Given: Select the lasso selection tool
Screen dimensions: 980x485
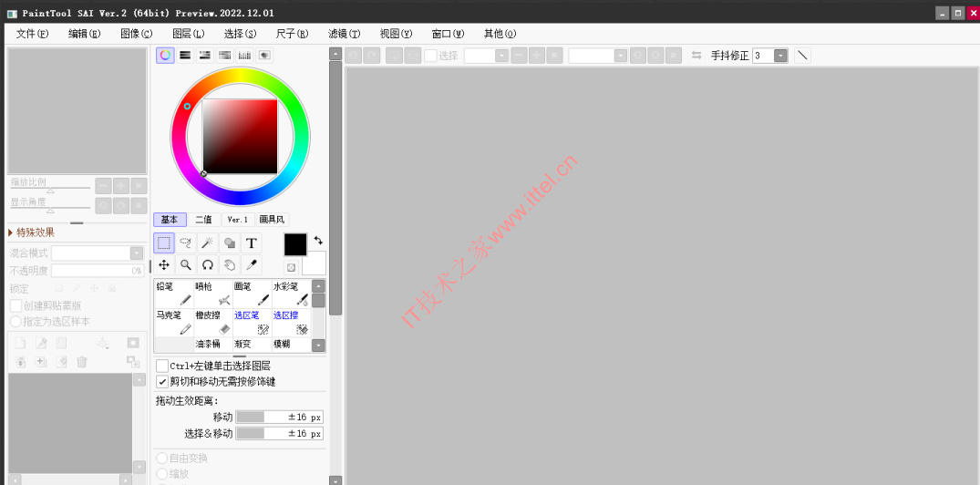Looking at the screenshot, I should coord(186,243).
